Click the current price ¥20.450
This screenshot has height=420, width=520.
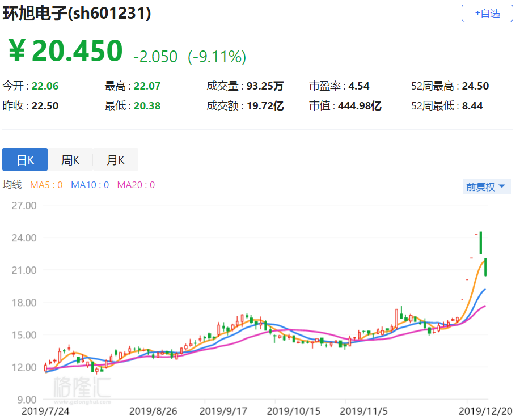click(x=66, y=50)
